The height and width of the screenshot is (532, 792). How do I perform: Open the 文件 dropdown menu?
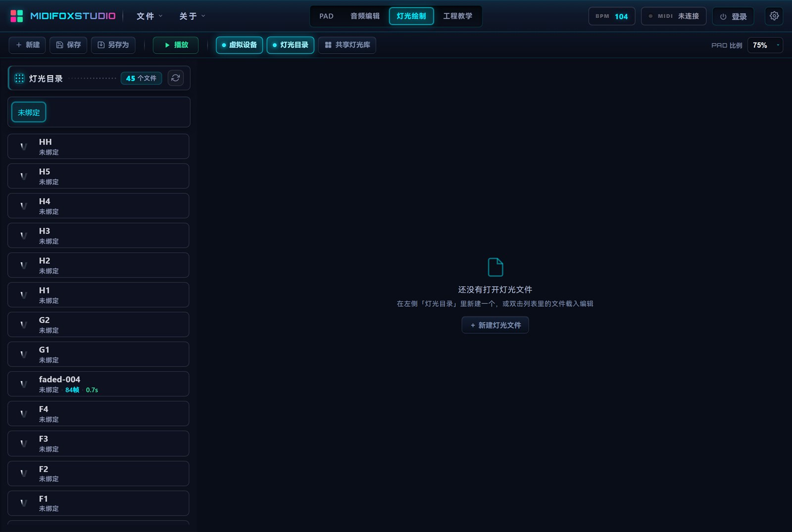pos(149,16)
